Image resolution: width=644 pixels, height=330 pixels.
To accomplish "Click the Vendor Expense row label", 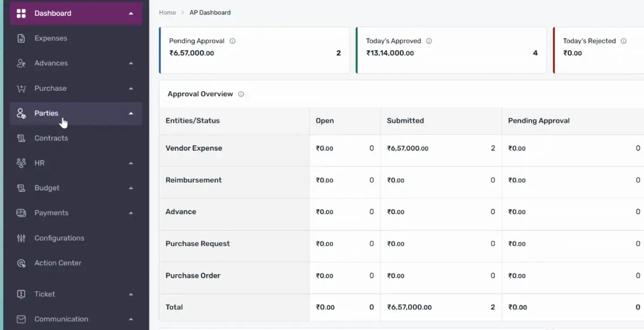I will pyautogui.click(x=194, y=148).
